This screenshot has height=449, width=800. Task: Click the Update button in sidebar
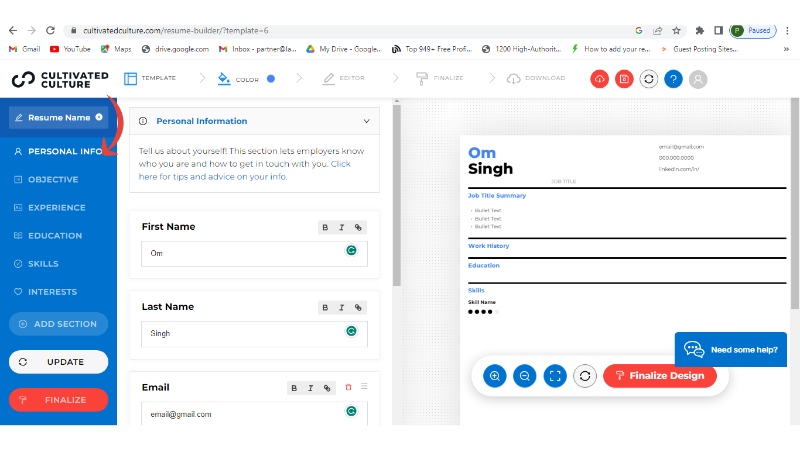pos(58,362)
